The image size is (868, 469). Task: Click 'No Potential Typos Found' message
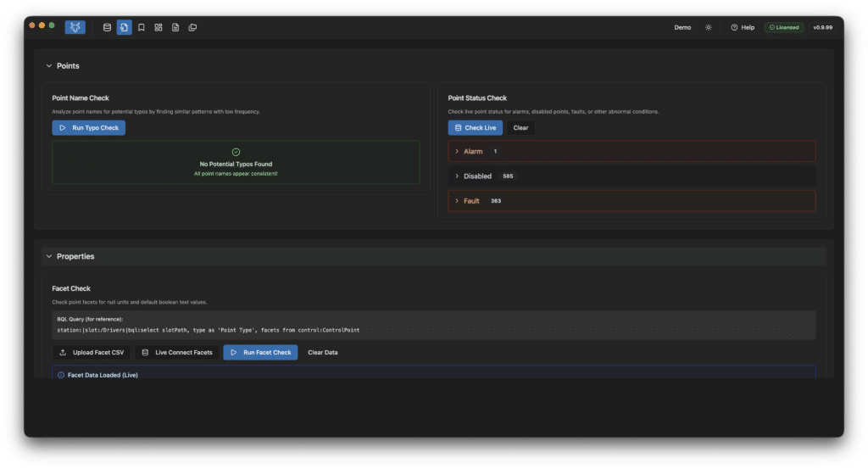coord(236,165)
